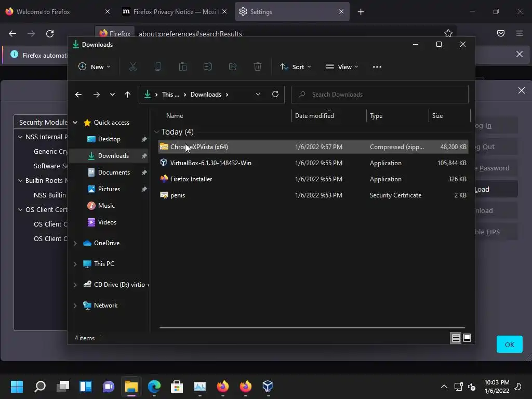Click the Copy icon in Explorer toolbar
This screenshot has height=399, width=532.
point(158,67)
